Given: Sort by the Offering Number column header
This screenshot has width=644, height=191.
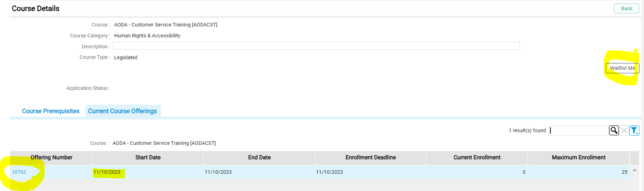Looking at the screenshot, I should click(52, 158).
